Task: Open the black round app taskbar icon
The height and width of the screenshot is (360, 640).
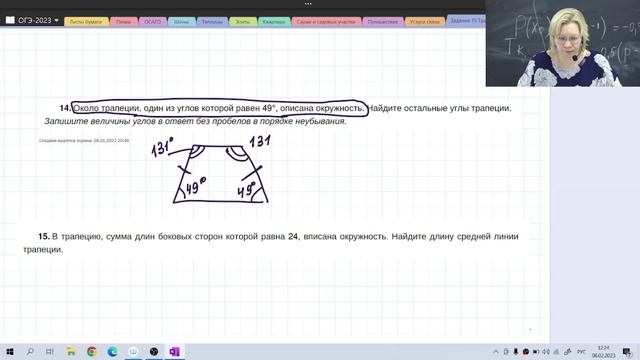Action: (154, 351)
